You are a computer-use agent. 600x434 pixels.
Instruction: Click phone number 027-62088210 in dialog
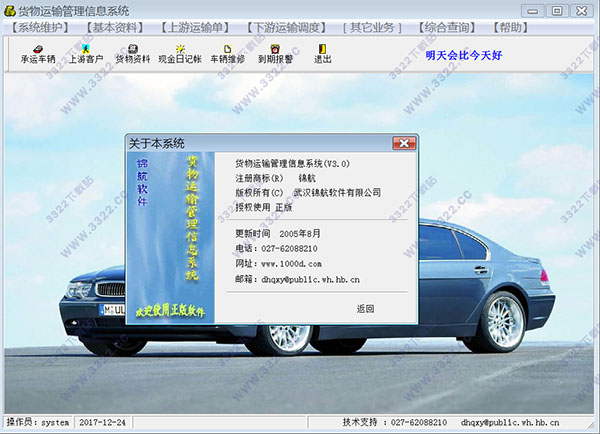coord(289,249)
